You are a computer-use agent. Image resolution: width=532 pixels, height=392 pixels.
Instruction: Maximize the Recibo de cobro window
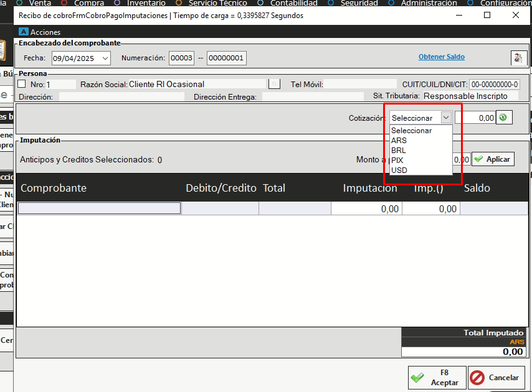(487, 16)
